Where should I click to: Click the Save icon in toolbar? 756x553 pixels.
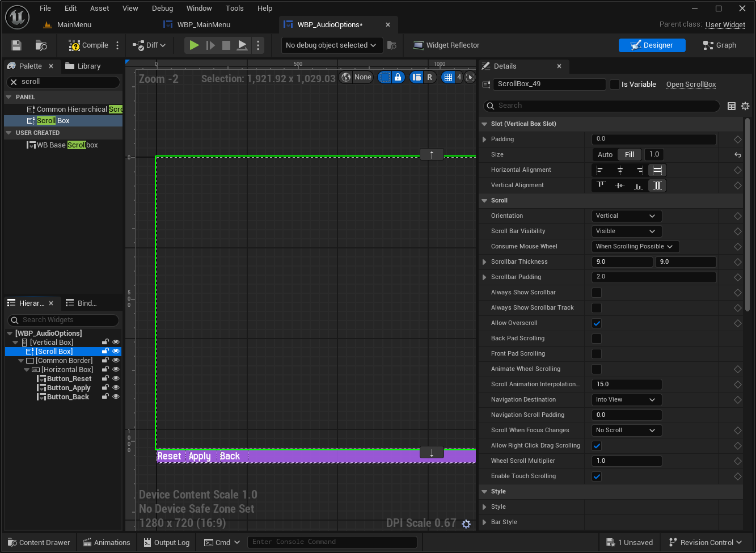pyautogui.click(x=16, y=45)
